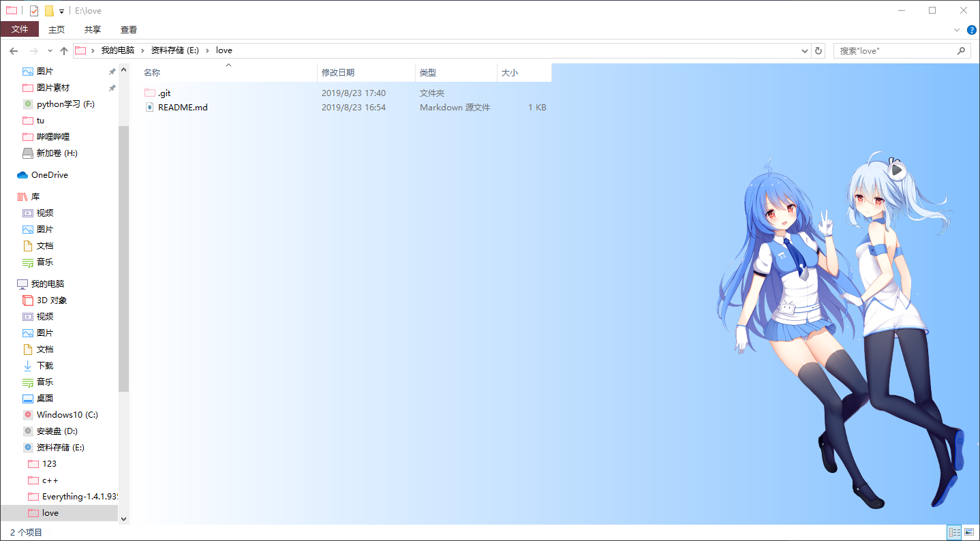
Task: Click the search magnifier icon
Action: pos(961,51)
